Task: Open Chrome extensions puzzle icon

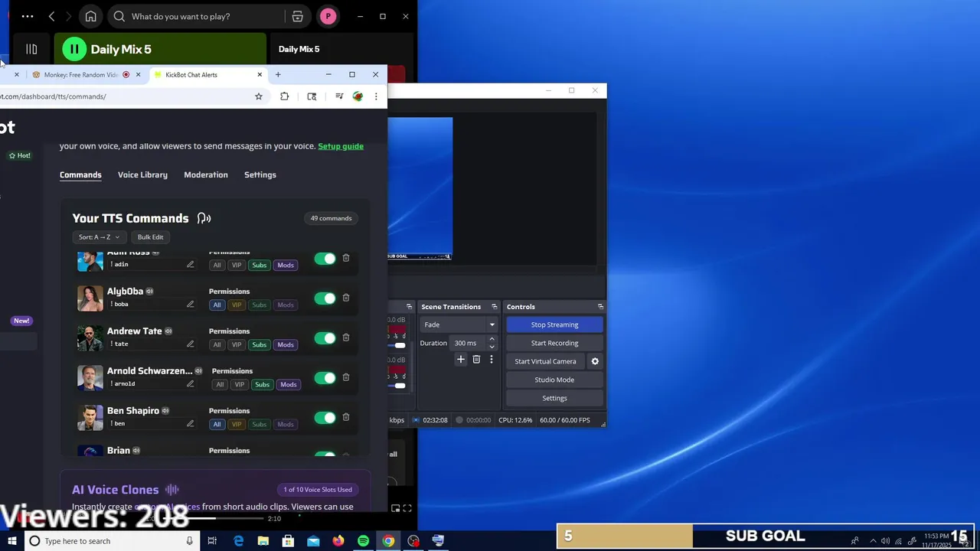Action: [x=285, y=96]
